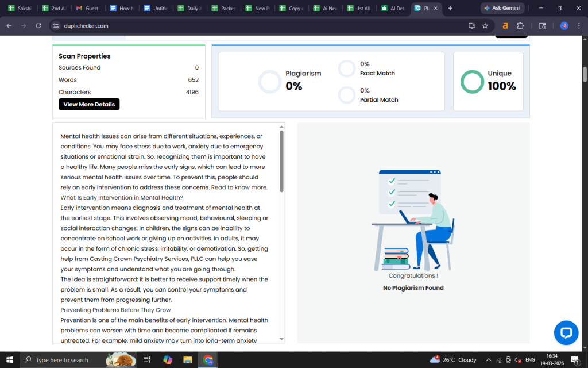Screen dimensions: 588x368
Task: Click the install app icon in address bar
Action: [x=472, y=26]
